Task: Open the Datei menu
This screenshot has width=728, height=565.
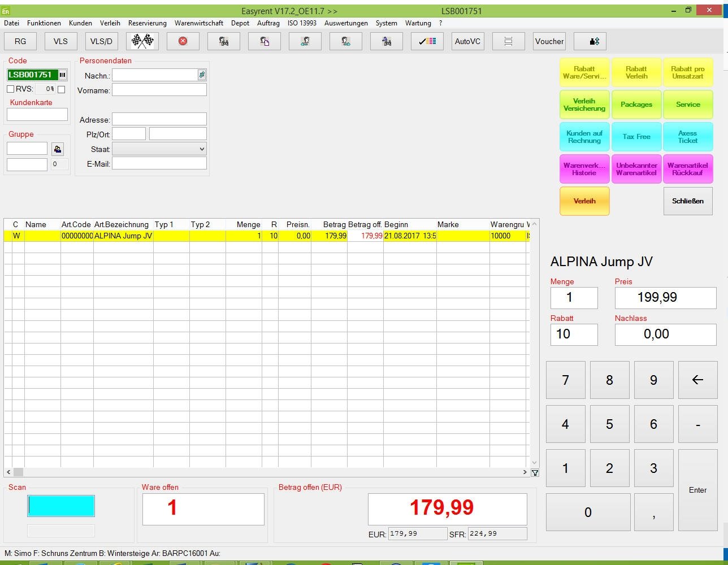Action: click(11, 23)
